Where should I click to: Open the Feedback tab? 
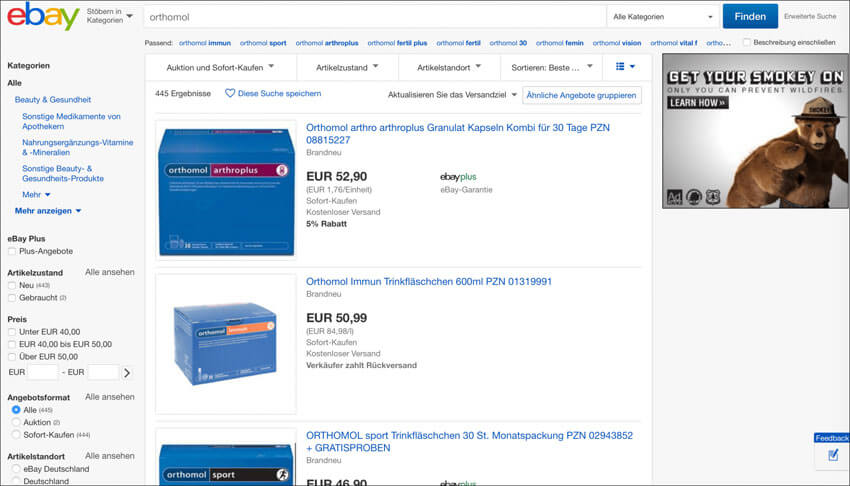tap(832, 438)
